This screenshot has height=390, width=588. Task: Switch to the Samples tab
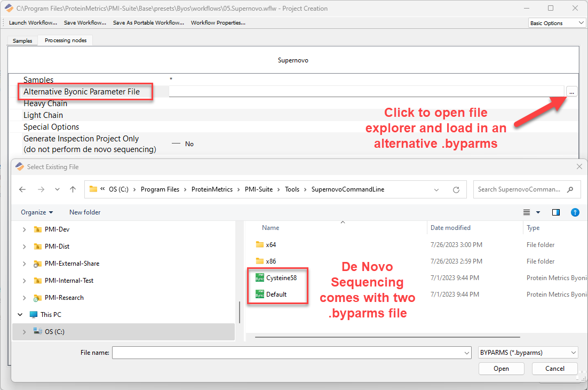click(x=22, y=40)
